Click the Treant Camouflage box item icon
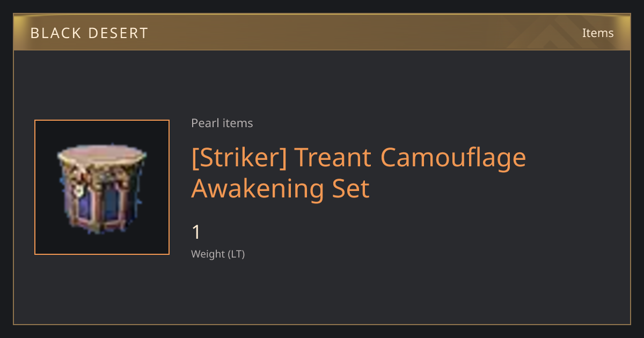This screenshot has width=644, height=338. pos(102,187)
